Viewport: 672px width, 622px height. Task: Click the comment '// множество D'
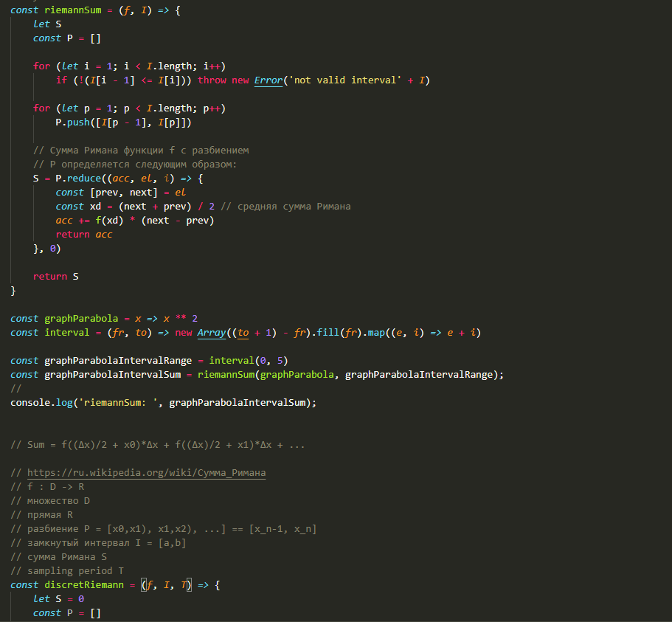click(50, 501)
